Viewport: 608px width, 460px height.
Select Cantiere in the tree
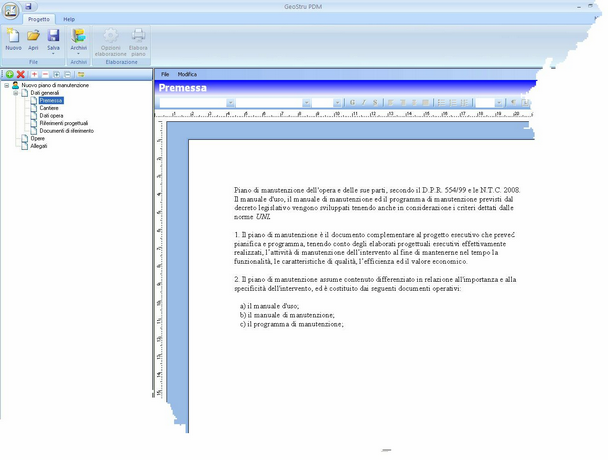(x=49, y=108)
